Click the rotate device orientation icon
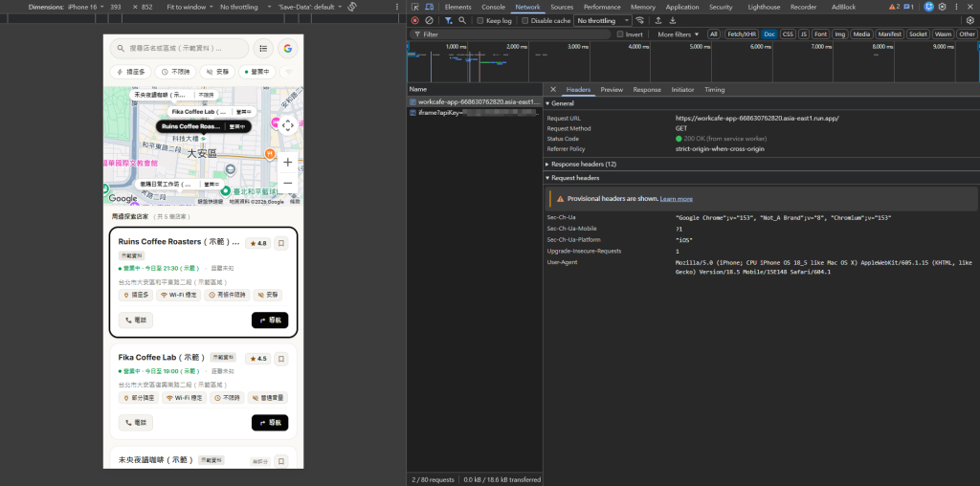 352,7
